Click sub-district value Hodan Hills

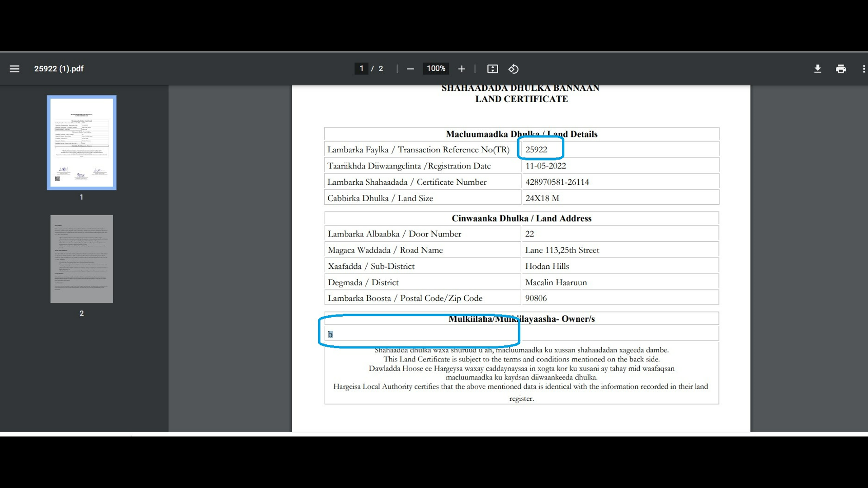point(547,267)
